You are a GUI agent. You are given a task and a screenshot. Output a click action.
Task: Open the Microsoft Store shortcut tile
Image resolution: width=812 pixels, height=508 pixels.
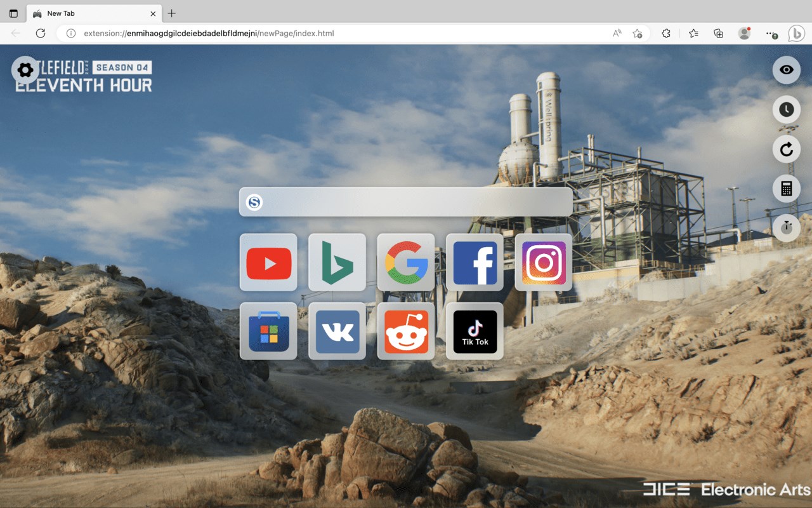[x=268, y=331]
